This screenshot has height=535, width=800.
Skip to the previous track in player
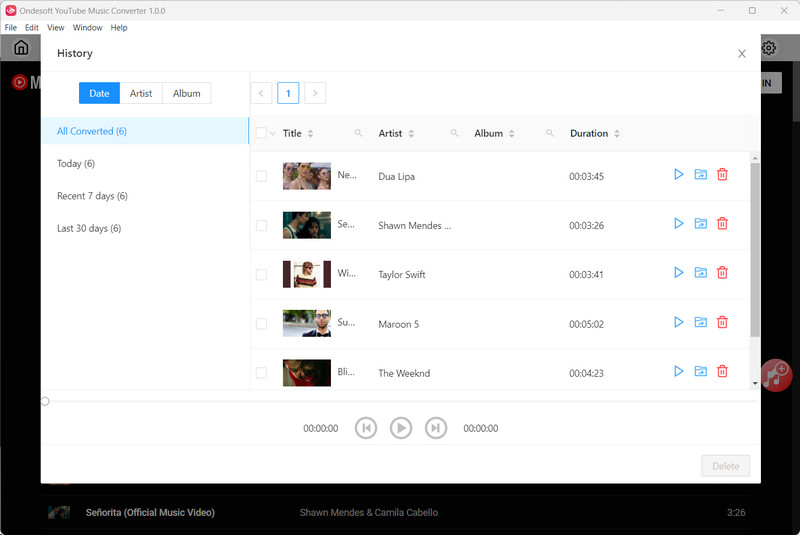366,428
